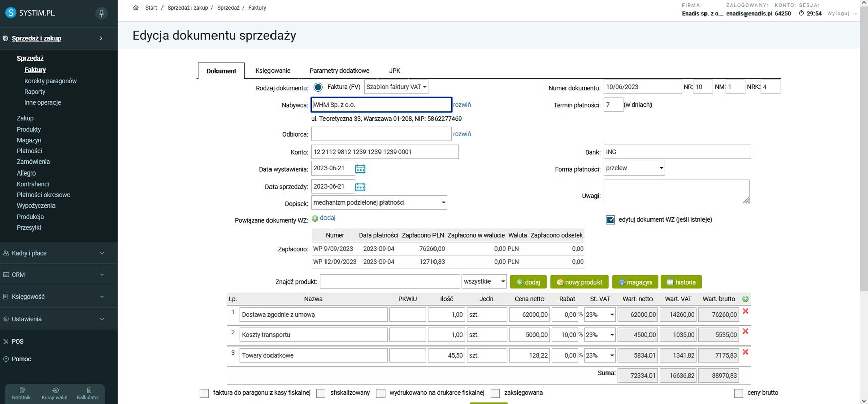The height and width of the screenshot is (404, 868).
Task: Open Magazyn in sidebar
Action: 29,140
